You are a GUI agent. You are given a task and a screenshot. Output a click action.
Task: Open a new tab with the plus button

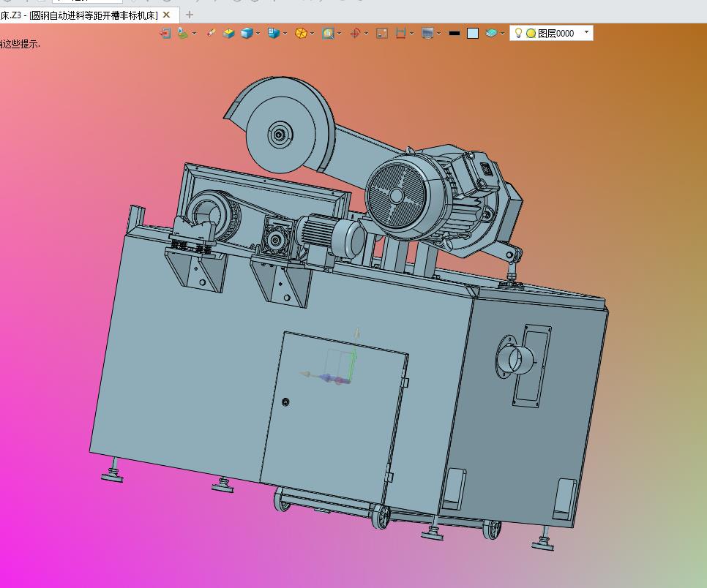tap(190, 14)
